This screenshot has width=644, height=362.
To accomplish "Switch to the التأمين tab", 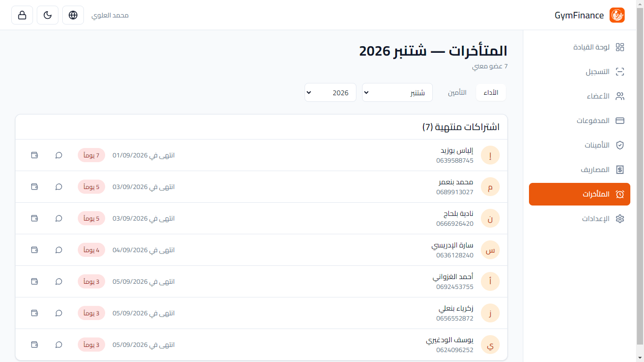I will click(x=457, y=92).
